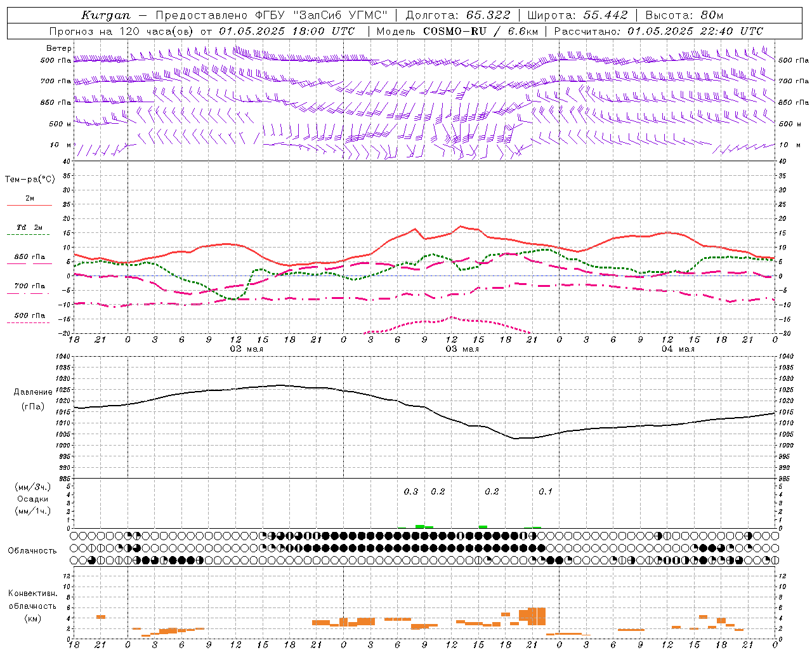This screenshot has width=812, height=650.
Task: Click the '02 мая' date label
Action: (246, 349)
